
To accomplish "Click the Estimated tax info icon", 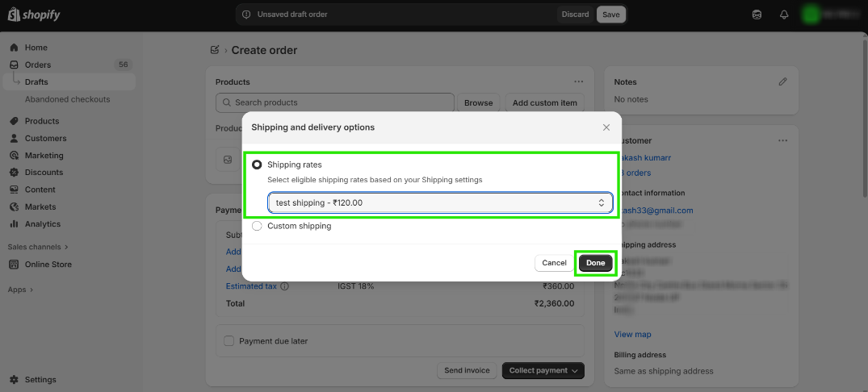I will point(285,286).
